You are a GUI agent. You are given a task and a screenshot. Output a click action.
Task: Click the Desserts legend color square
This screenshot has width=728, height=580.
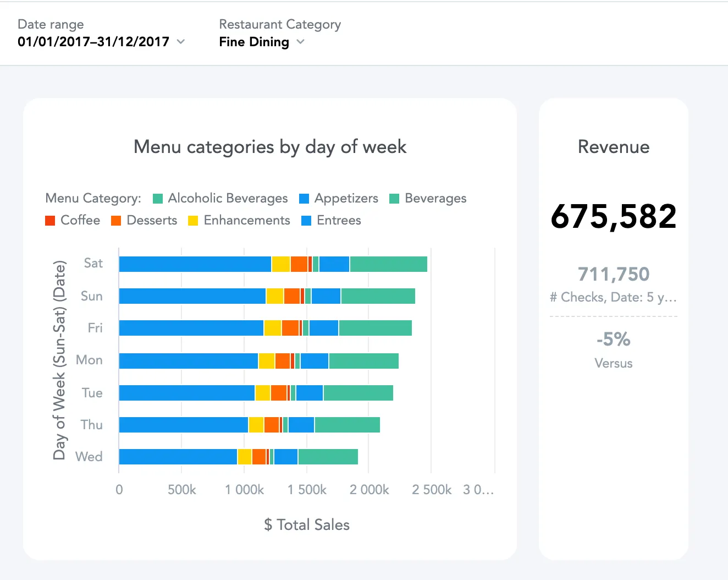(116, 221)
